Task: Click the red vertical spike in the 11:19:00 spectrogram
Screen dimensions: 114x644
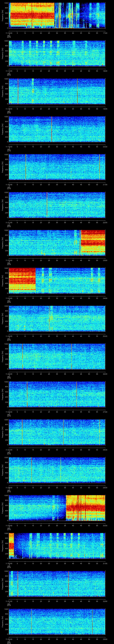Action: [52, 129]
